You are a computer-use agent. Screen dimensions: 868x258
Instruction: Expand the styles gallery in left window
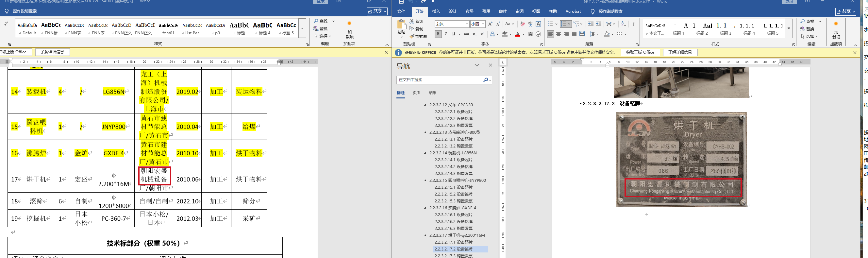[x=302, y=28]
